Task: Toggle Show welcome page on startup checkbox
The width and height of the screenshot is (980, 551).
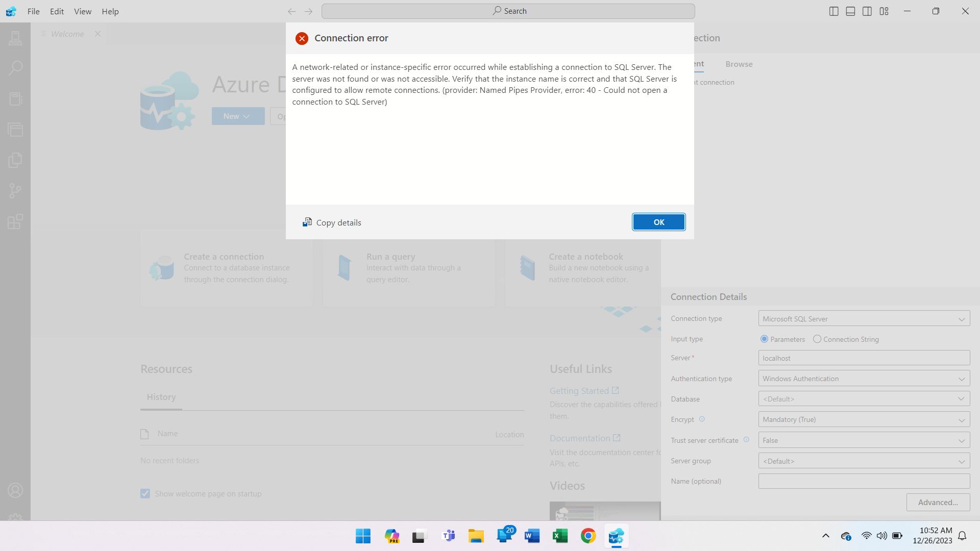Action: coord(145,494)
